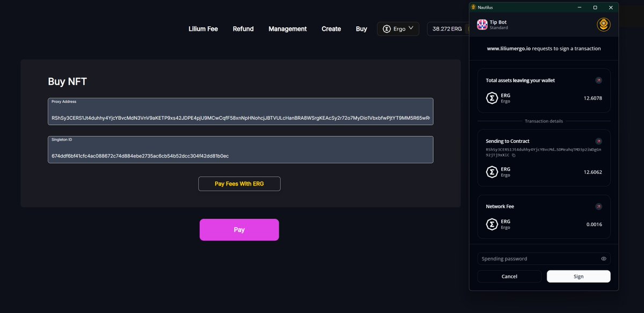Click the Nautilus logo in popup header
This screenshot has width=644, height=313.
(603, 24)
